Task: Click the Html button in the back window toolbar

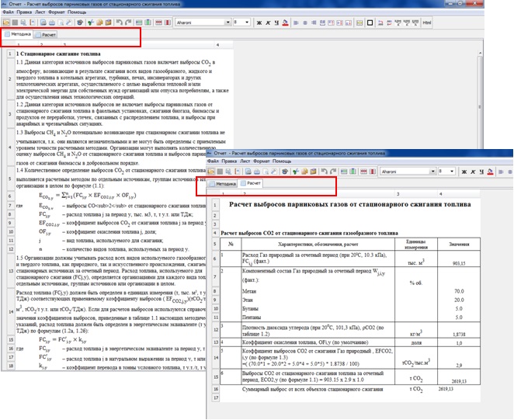Action: 426,23
